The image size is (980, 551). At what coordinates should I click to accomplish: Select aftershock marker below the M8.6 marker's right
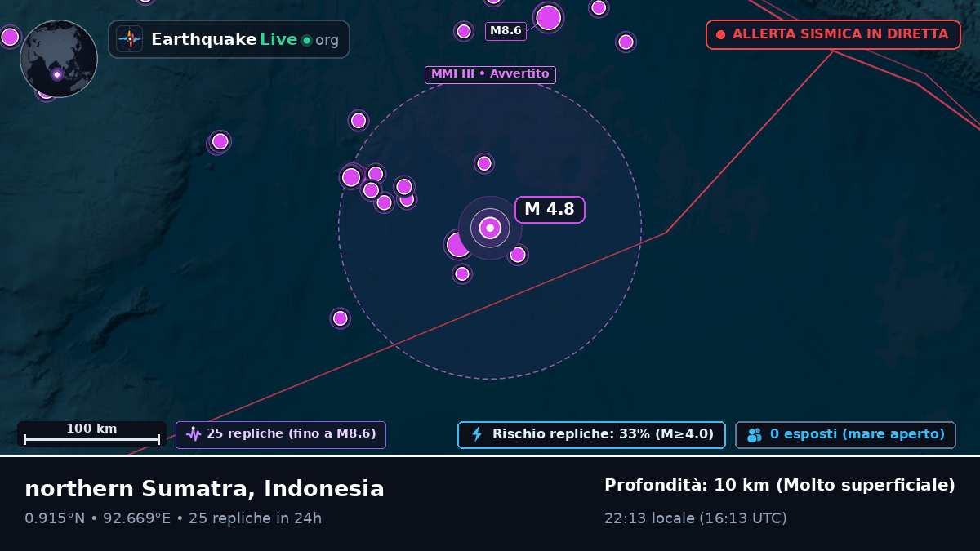(x=626, y=42)
